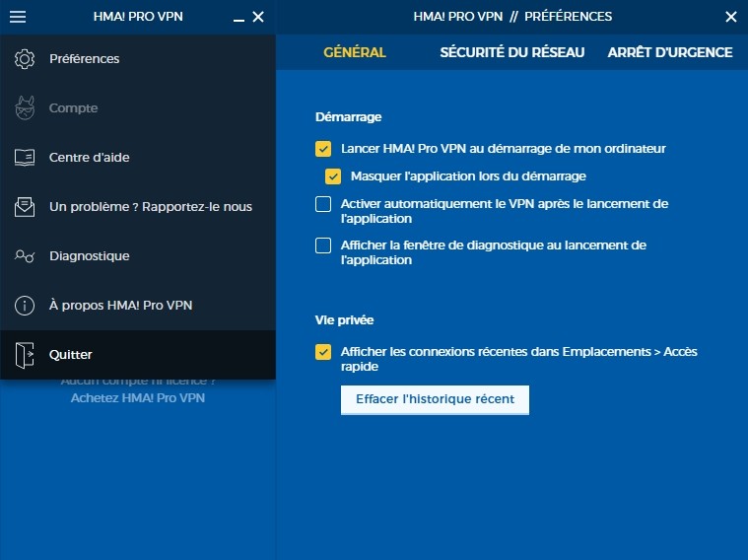Click the Compte donkey avatar icon
This screenshot has width=748, height=560.
[25, 107]
